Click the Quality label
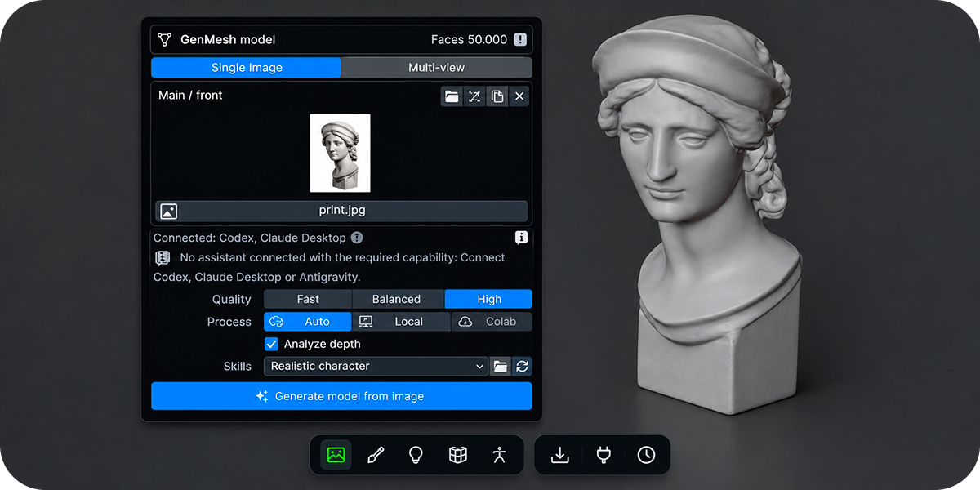980x490 pixels. tap(232, 299)
